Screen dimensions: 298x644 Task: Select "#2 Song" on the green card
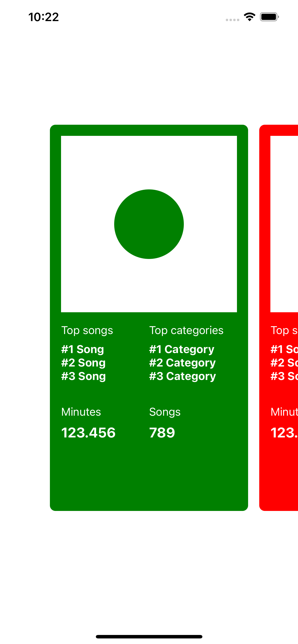[x=83, y=363]
